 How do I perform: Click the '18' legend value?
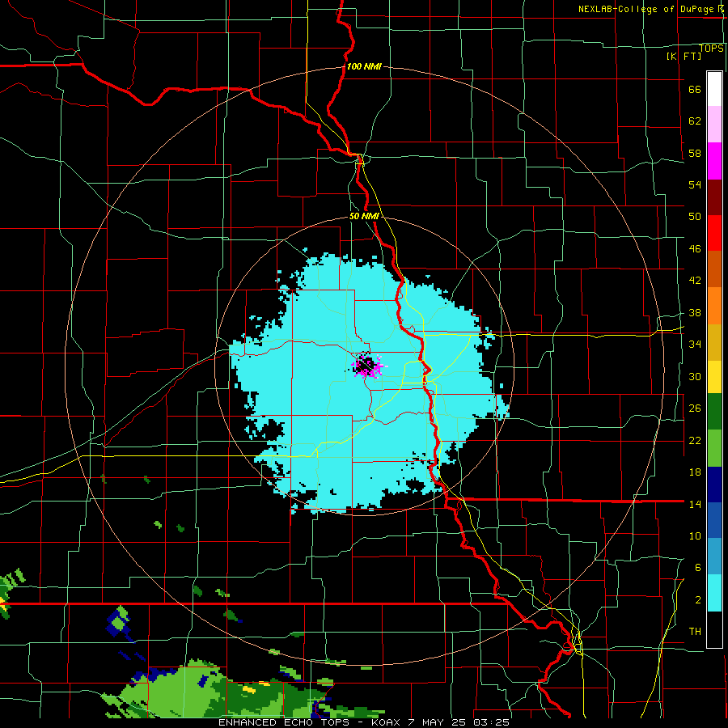click(695, 472)
